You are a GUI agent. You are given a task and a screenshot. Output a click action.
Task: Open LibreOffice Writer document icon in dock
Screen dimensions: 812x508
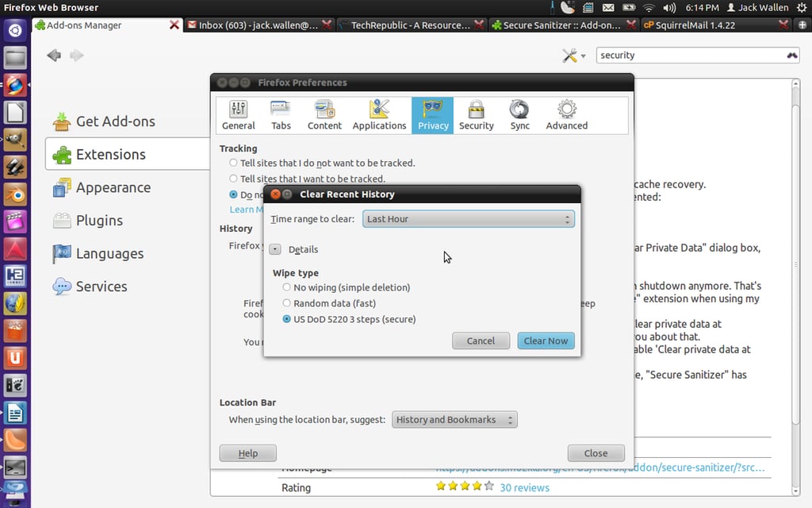point(15,413)
